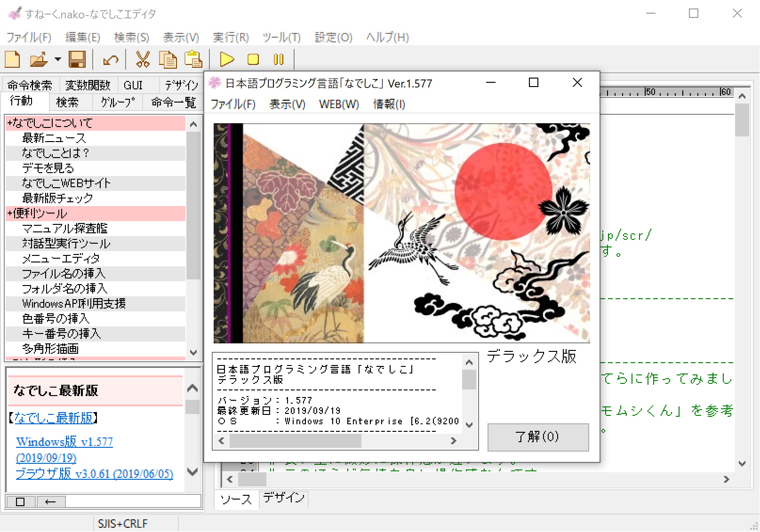This screenshot has width=760, height=532.
Task: Open the ヘルプ(H) menu
Action: [387, 37]
